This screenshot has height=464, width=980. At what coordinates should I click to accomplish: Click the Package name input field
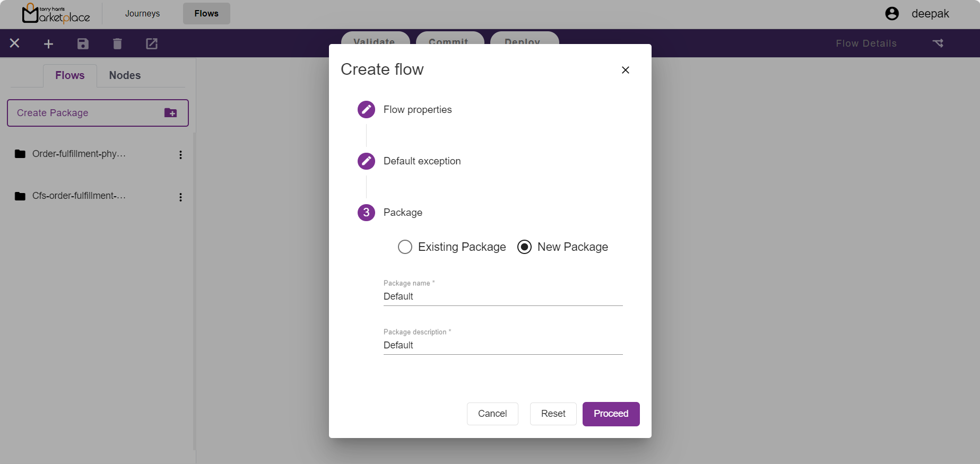pyautogui.click(x=502, y=296)
